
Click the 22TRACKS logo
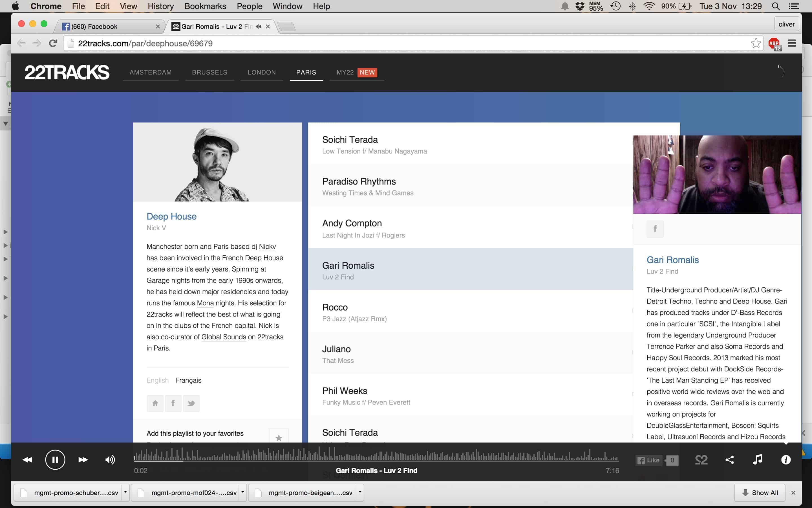[67, 72]
